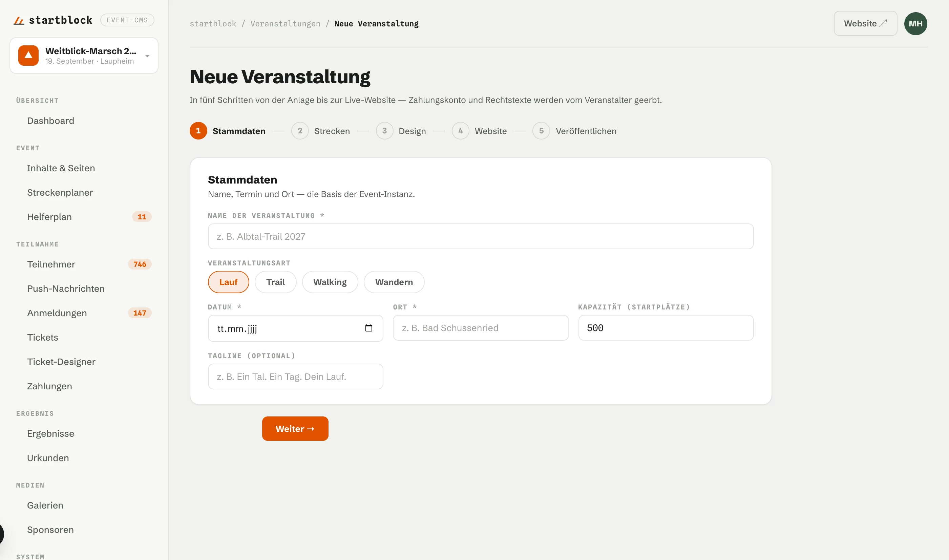The height and width of the screenshot is (560, 949).
Task: Click the EVENT-CMS label badge
Action: pos(127,20)
